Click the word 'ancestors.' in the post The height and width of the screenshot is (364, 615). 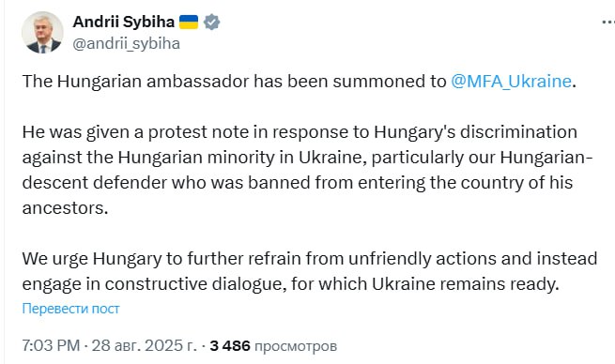pyautogui.click(x=65, y=208)
